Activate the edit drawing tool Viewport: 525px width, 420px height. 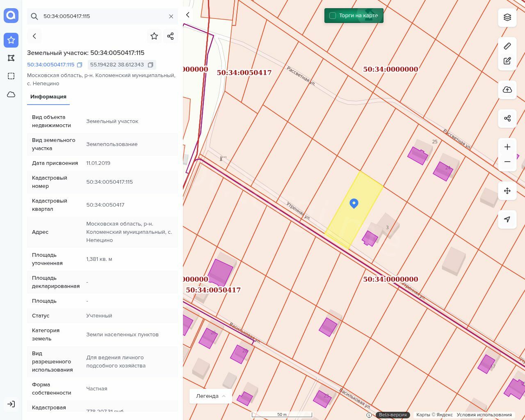[507, 61]
